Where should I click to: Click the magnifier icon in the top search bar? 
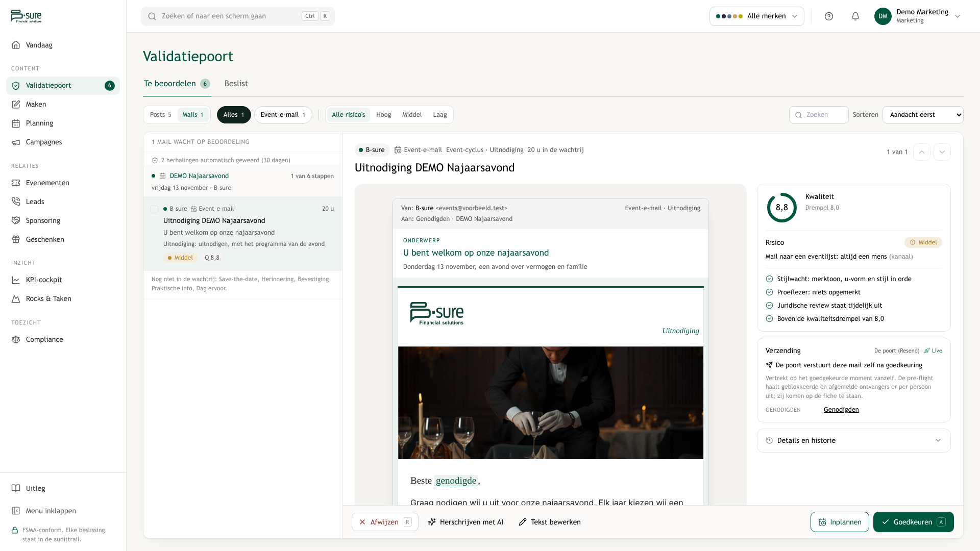[x=152, y=16]
